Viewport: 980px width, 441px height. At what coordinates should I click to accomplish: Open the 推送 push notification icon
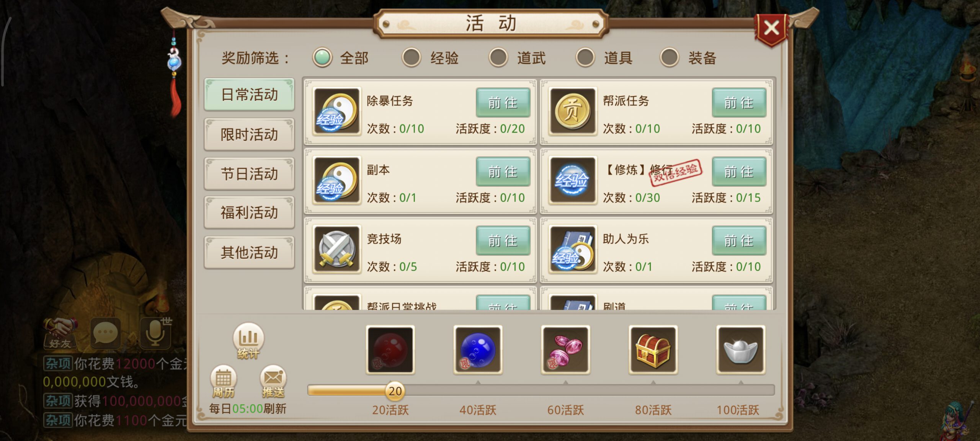point(273,381)
